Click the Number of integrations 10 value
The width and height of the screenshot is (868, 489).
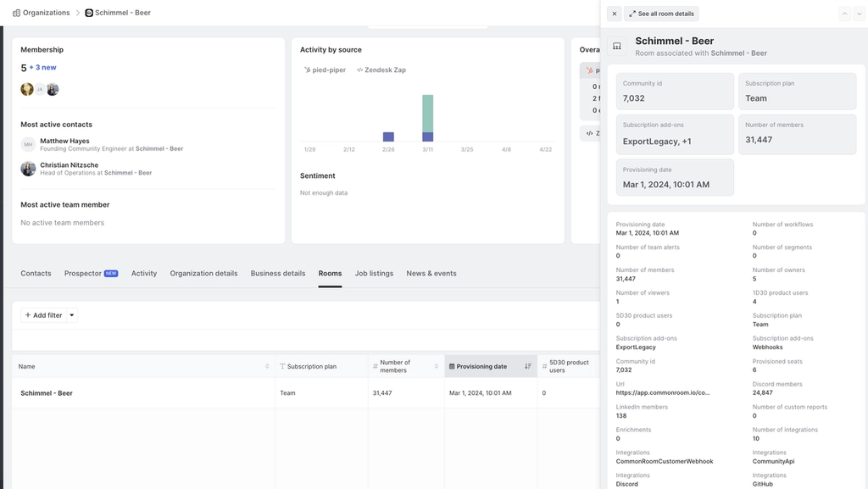coord(755,439)
